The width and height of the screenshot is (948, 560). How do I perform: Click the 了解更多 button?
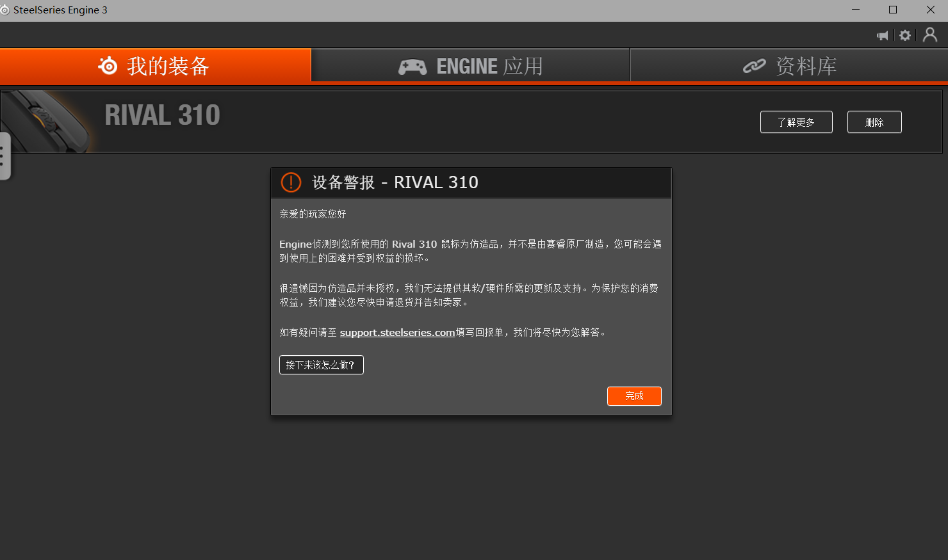coord(796,122)
